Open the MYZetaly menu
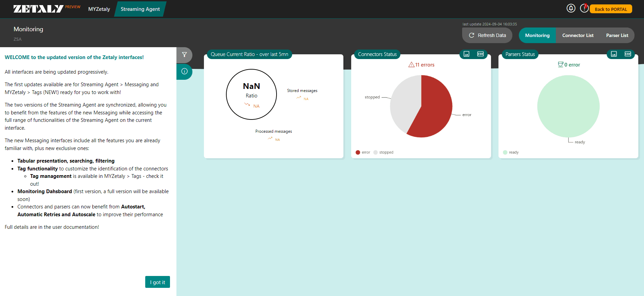Viewport: 644px width, 296px height. [99, 9]
